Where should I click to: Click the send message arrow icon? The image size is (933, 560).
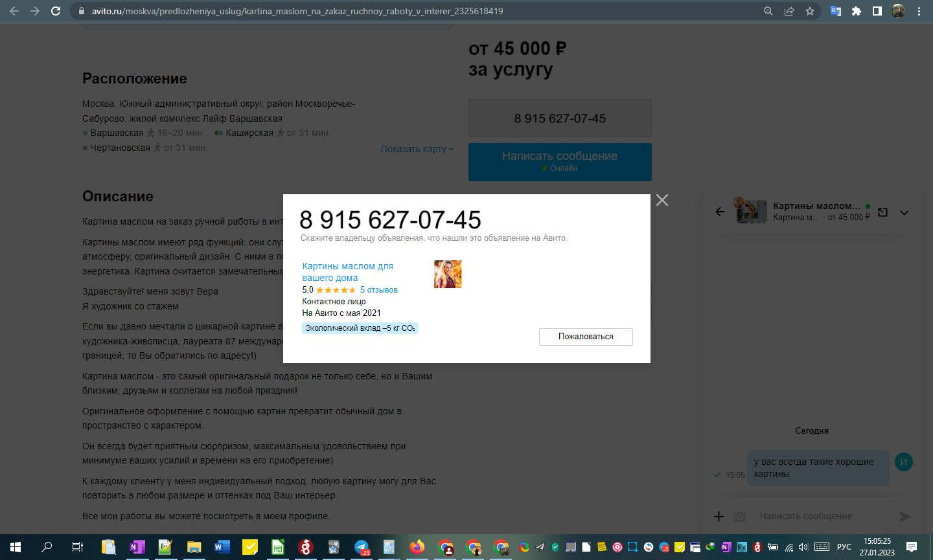coord(905,517)
